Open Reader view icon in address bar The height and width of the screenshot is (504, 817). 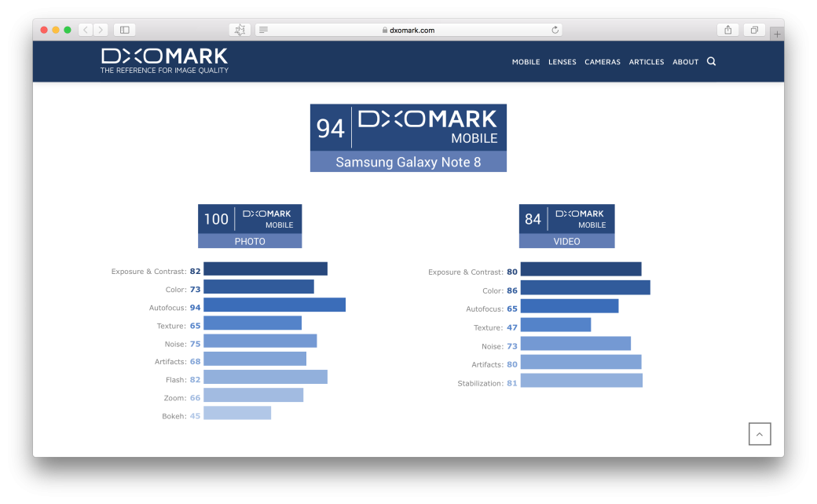[263, 30]
